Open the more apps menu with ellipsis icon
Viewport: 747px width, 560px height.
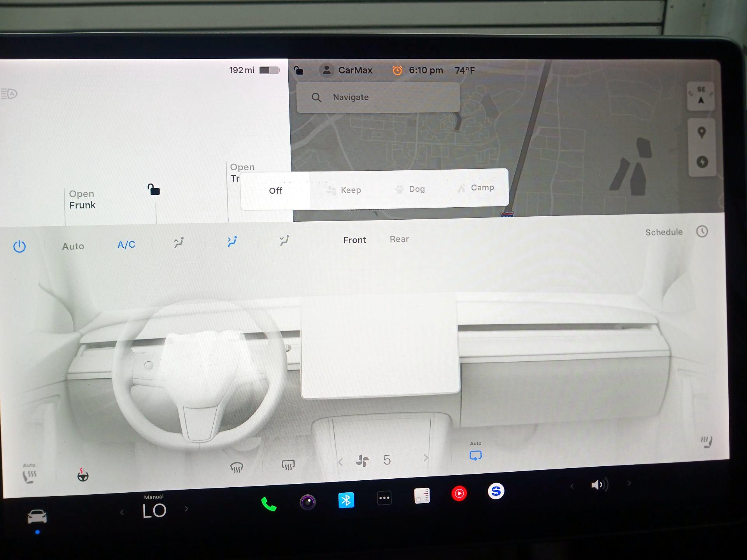[384, 498]
